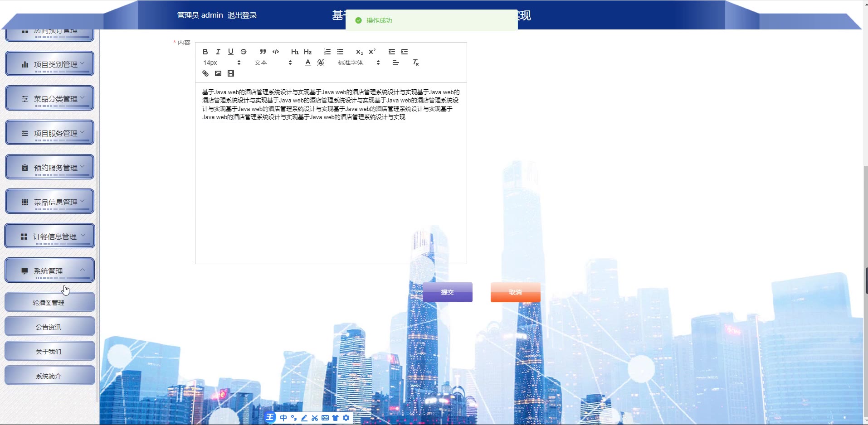Open the input method handwriting pen tool
The width and height of the screenshot is (868, 425).
click(x=304, y=418)
